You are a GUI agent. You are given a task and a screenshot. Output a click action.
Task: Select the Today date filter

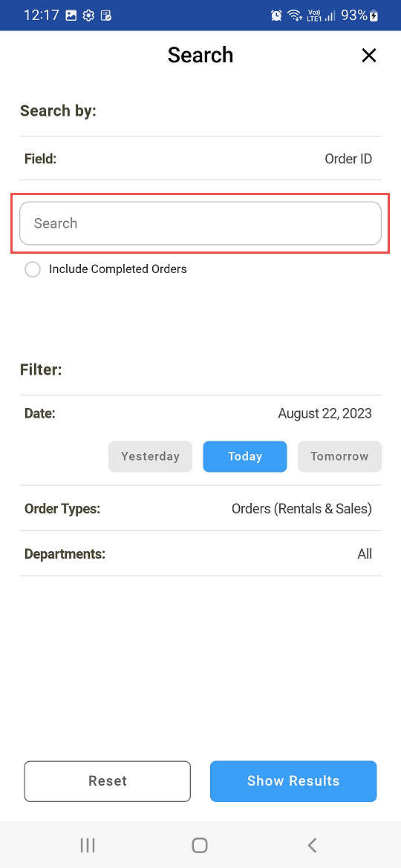(x=245, y=457)
